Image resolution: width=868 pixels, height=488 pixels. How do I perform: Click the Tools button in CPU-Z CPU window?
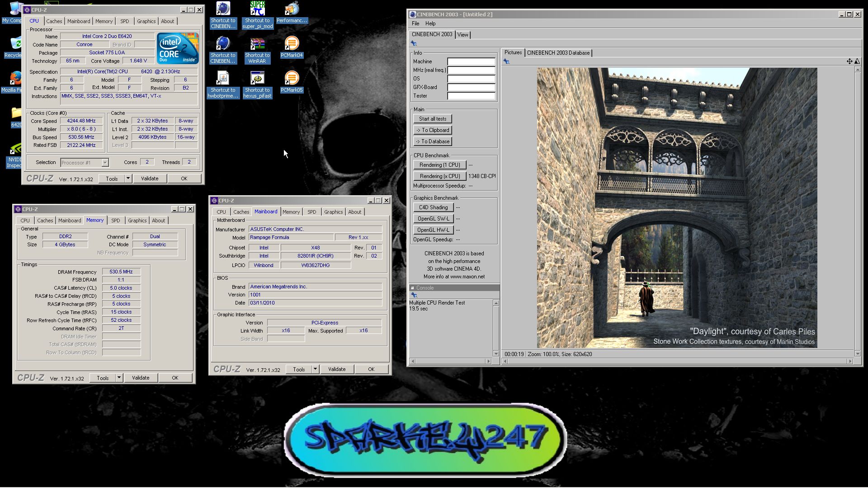112,178
